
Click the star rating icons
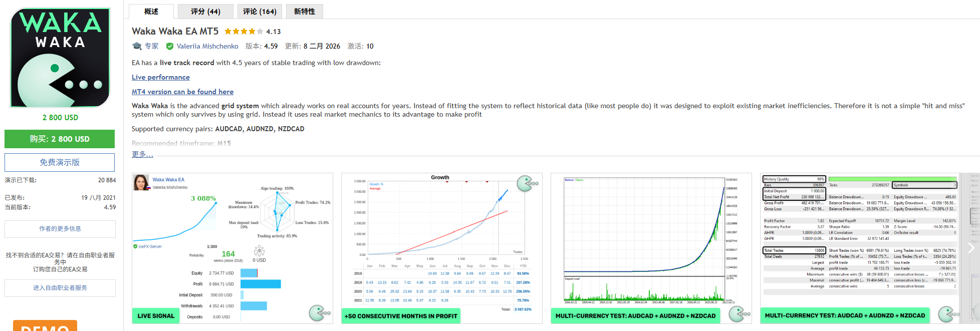[243, 32]
